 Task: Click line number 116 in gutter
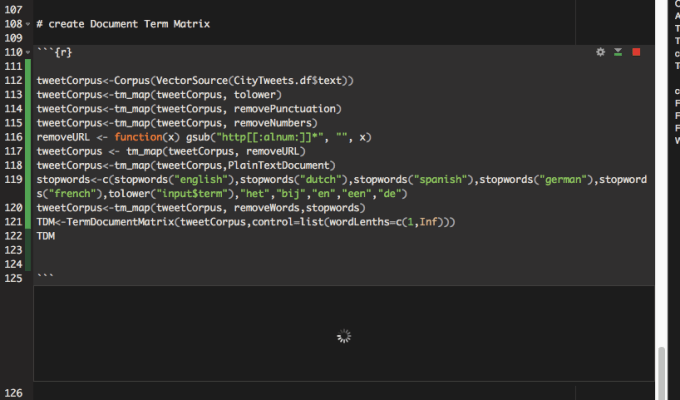tap(13, 137)
